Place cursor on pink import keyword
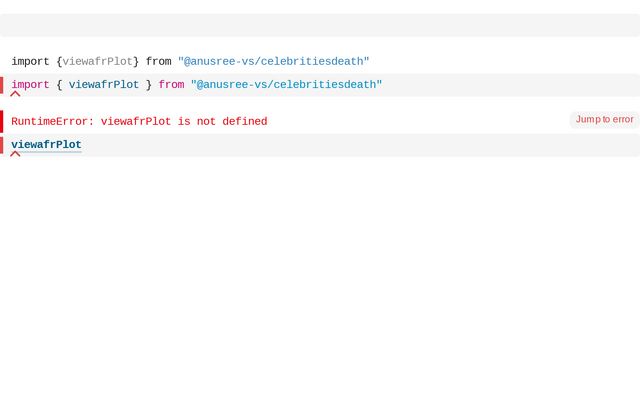The width and height of the screenshot is (640, 400). tap(30, 84)
